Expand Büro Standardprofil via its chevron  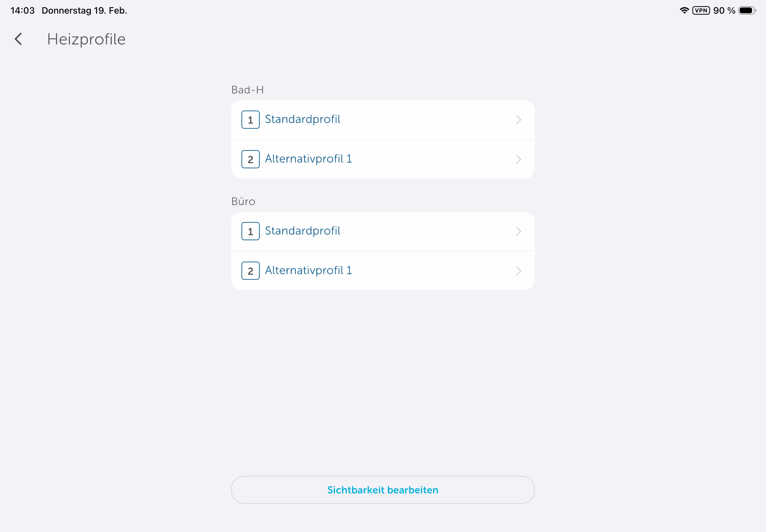click(518, 231)
